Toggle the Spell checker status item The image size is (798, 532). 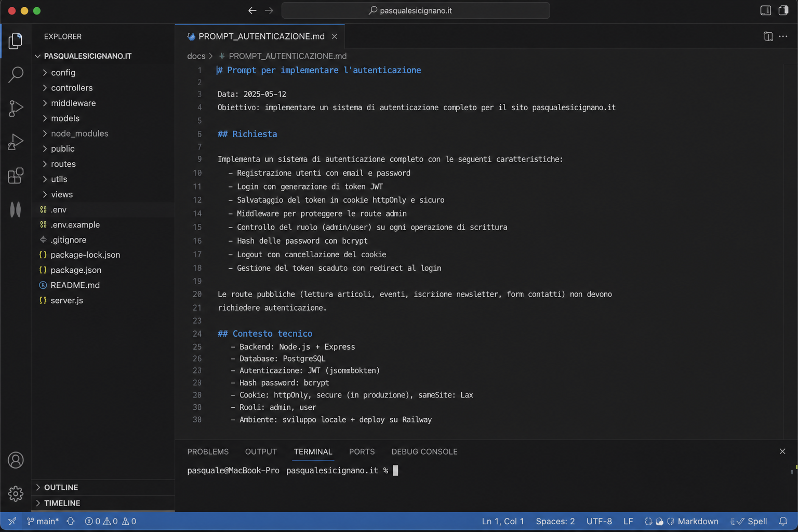tap(749, 521)
